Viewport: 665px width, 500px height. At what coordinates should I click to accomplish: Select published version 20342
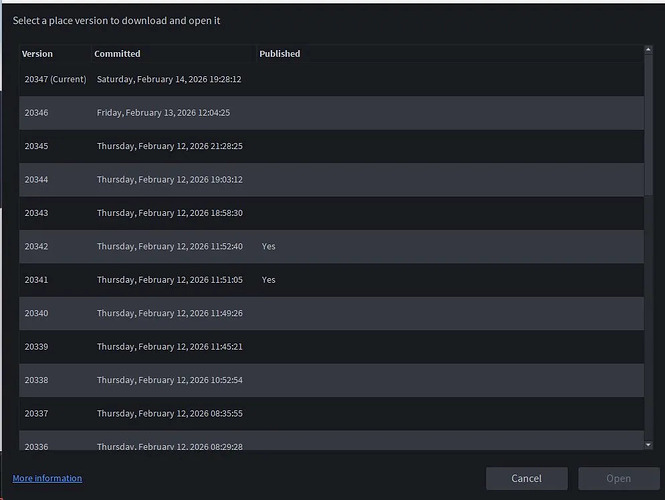point(330,246)
